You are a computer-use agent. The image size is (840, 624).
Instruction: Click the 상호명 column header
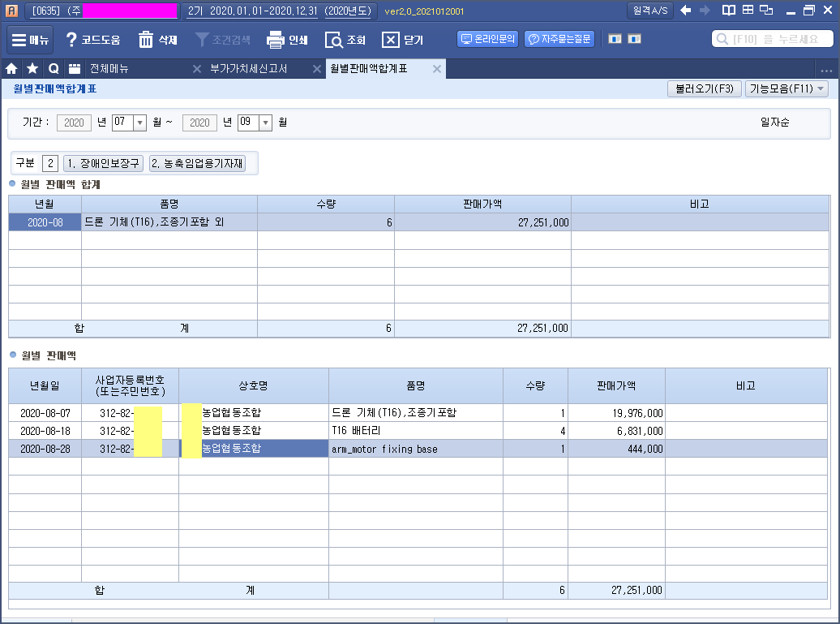(254, 385)
